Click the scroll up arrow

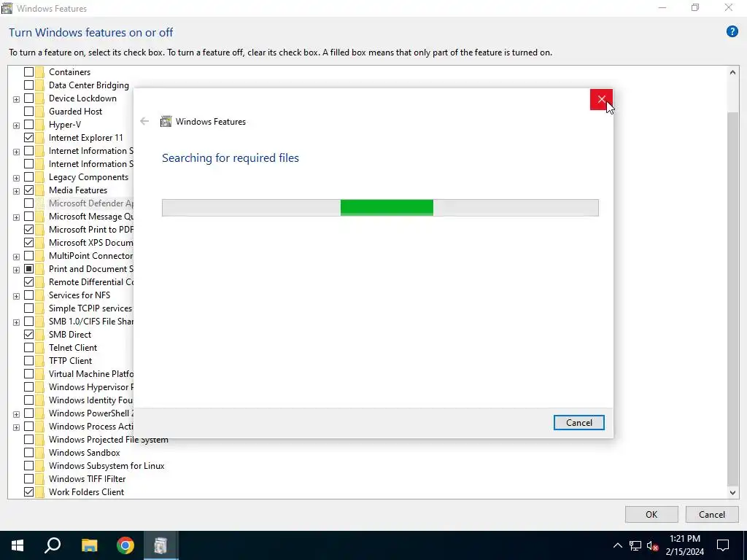point(732,72)
